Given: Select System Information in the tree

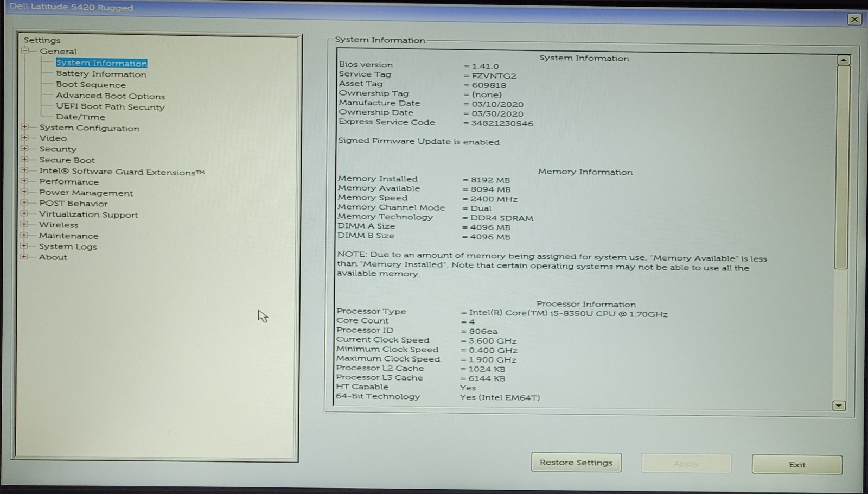Looking at the screenshot, I should click(101, 63).
